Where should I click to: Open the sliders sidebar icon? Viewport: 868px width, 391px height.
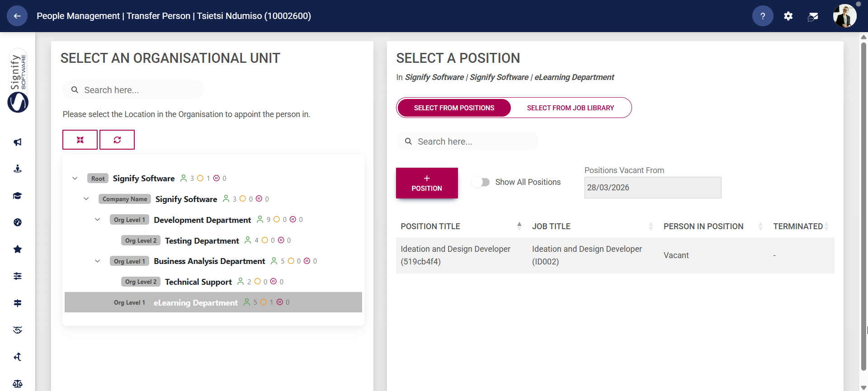(18, 276)
